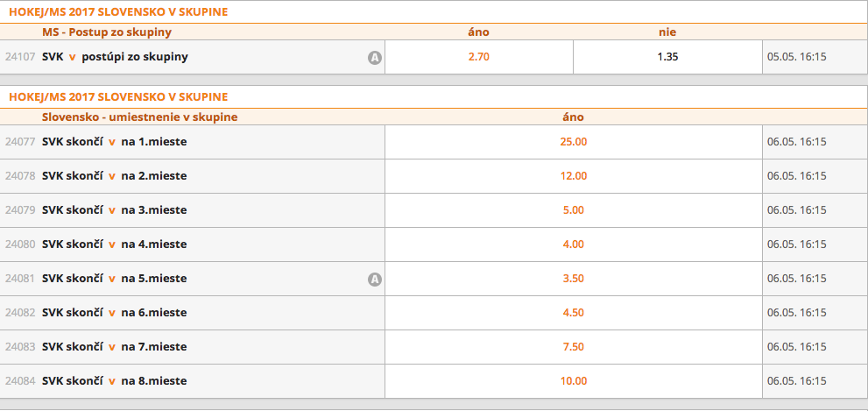Expand the arrow in the na 8.mieste row
868x411 pixels.
(111, 381)
